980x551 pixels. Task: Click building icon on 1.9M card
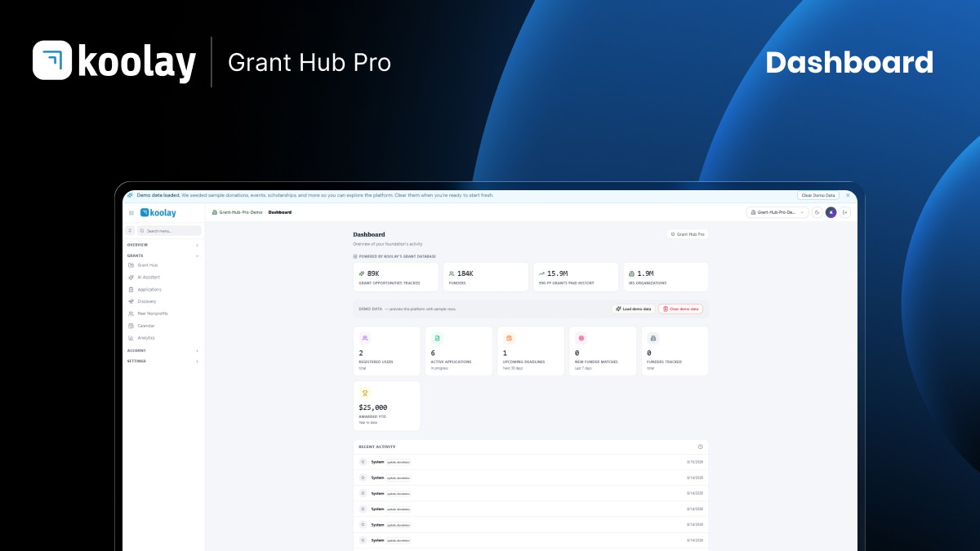(631, 273)
